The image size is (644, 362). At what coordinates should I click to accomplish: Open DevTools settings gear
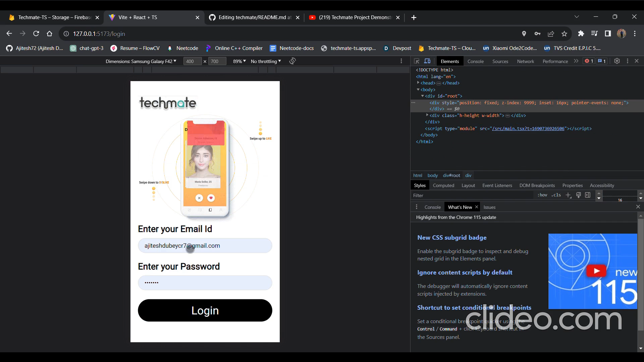click(x=616, y=61)
